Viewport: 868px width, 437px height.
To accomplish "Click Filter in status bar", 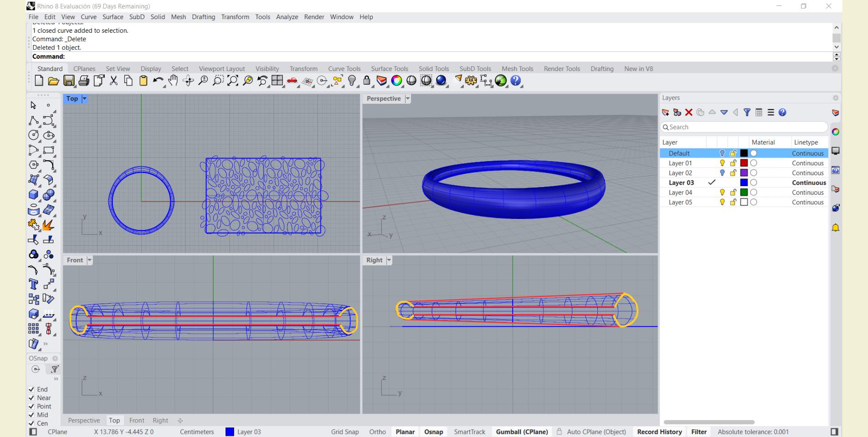I will coord(699,432).
